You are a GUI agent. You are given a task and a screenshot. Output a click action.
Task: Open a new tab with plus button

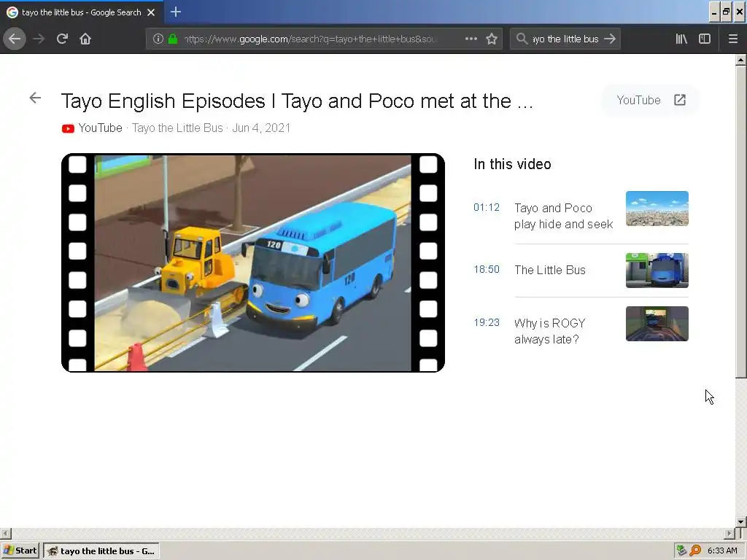pyautogui.click(x=175, y=12)
